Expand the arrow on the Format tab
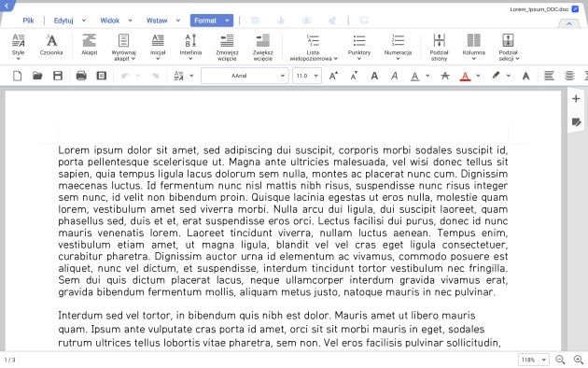588x368 pixels. coord(227,21)
